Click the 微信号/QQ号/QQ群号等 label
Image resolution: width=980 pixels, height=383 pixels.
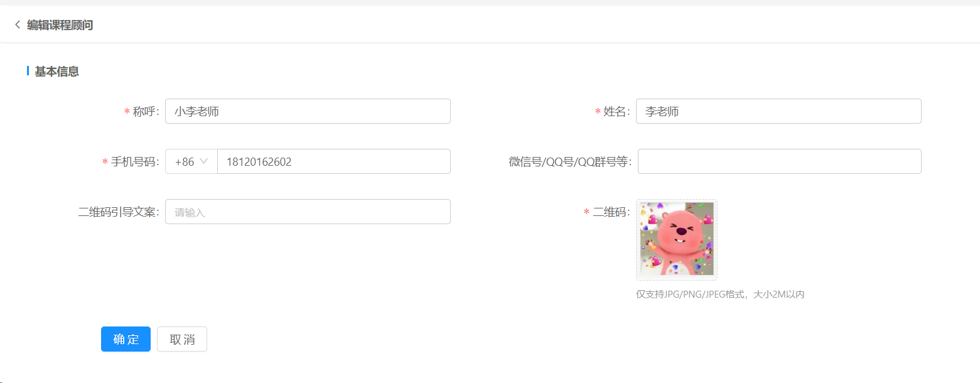(570, 162)
